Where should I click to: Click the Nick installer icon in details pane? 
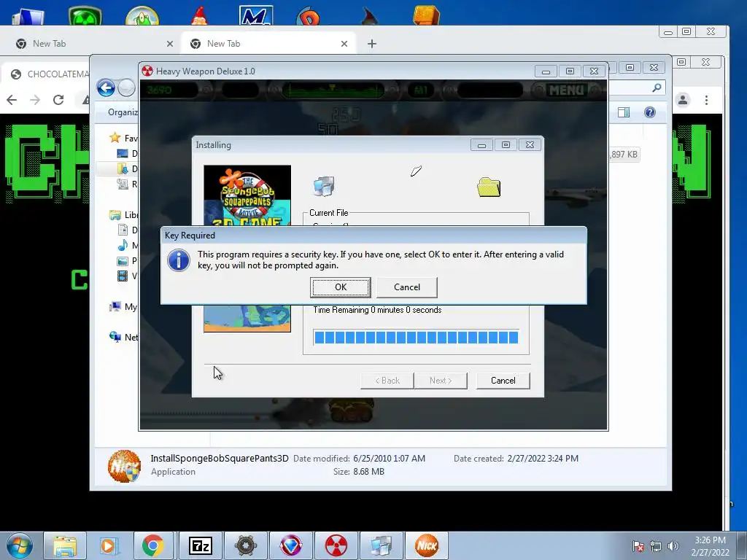coord(124,466)
